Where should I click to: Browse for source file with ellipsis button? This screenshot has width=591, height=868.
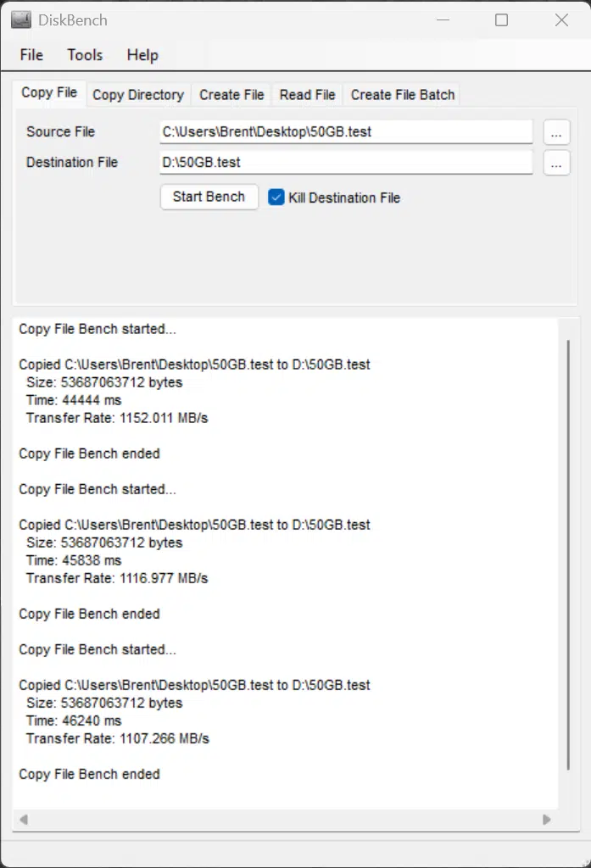(556, 132)
